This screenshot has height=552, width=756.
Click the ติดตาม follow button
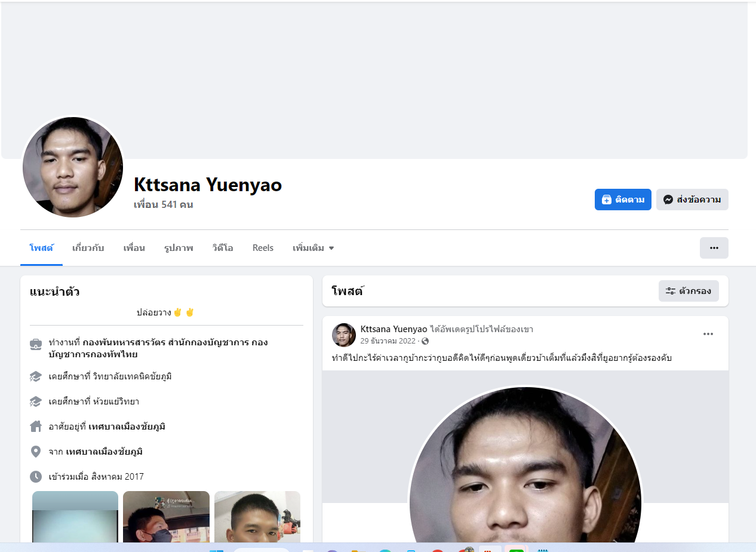(x=623, y=200)
